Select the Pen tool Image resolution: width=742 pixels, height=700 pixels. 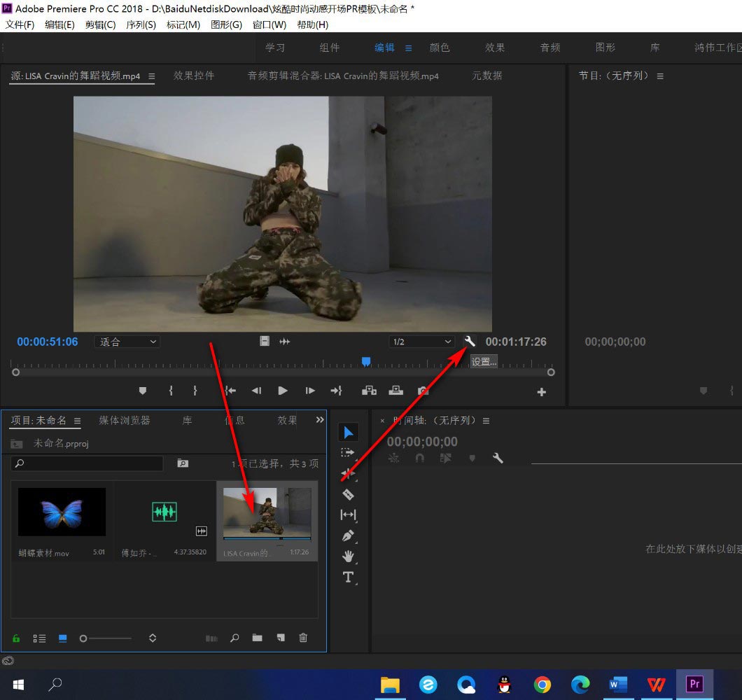[348, 535]
